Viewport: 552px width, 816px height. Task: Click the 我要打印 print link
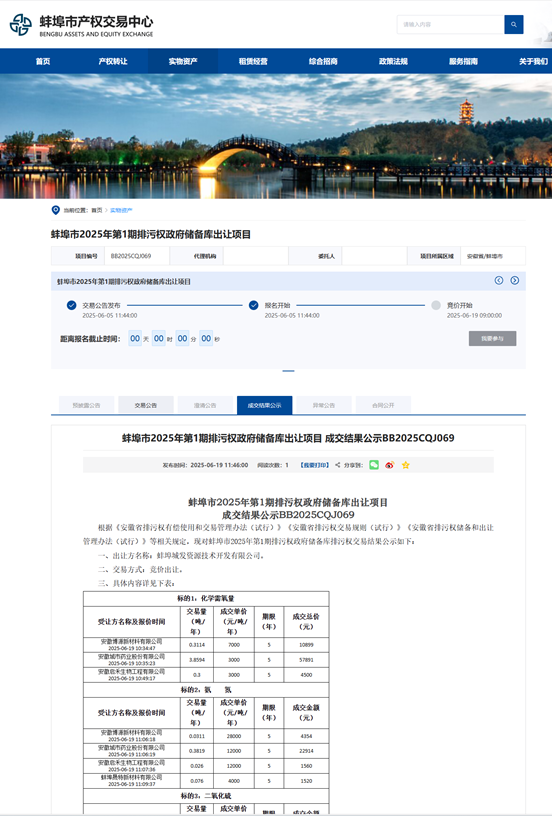click(314, 465)
